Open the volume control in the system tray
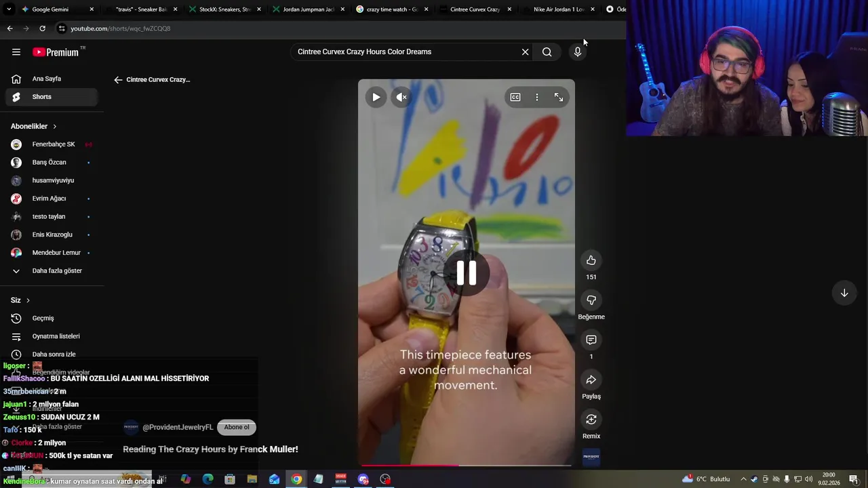 808,479
